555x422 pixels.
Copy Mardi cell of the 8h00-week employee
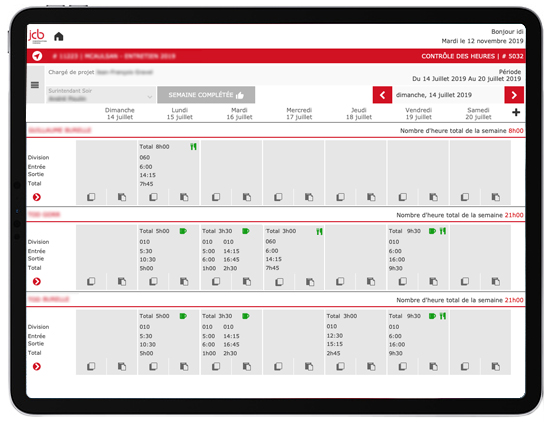[x=216, y=197]
